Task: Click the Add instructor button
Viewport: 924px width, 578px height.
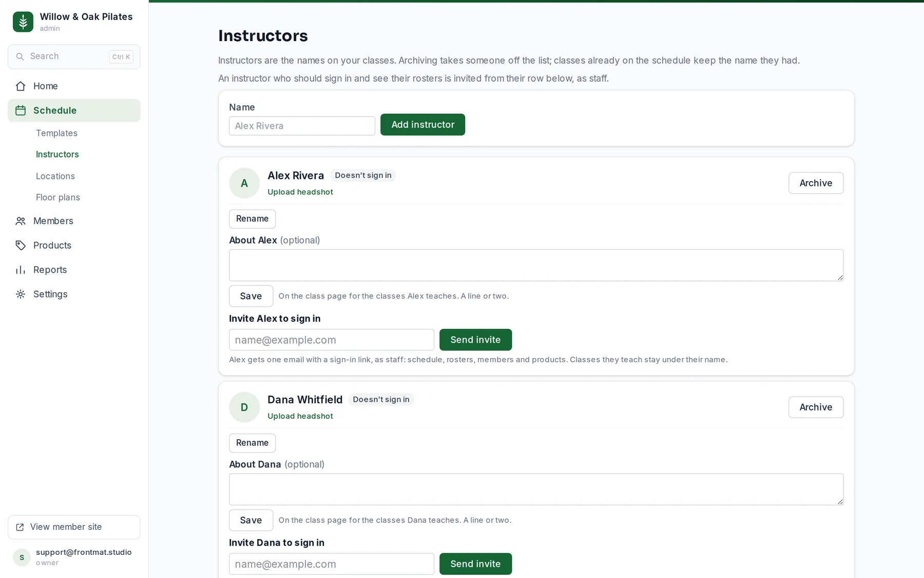Action: [x=422, y=125]
